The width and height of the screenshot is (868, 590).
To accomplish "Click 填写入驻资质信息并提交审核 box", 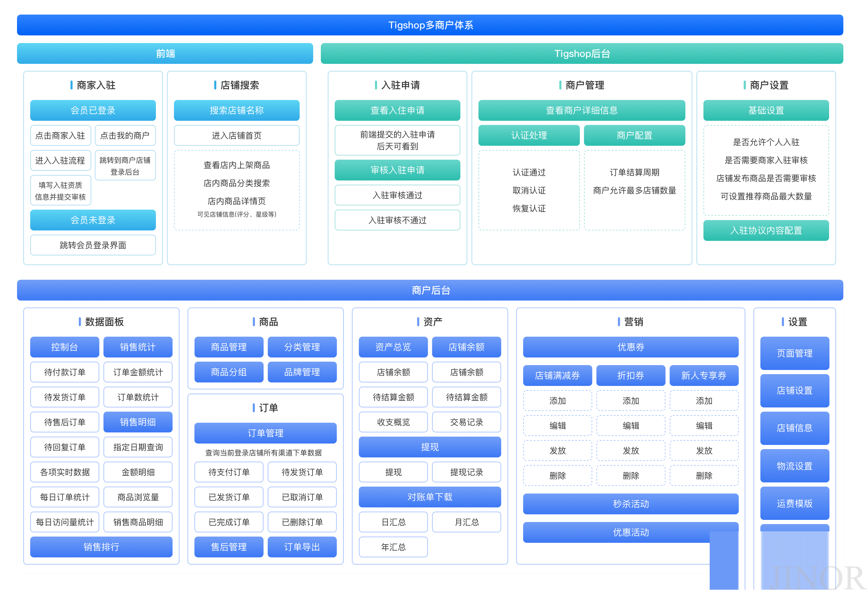I will [60, 191].
